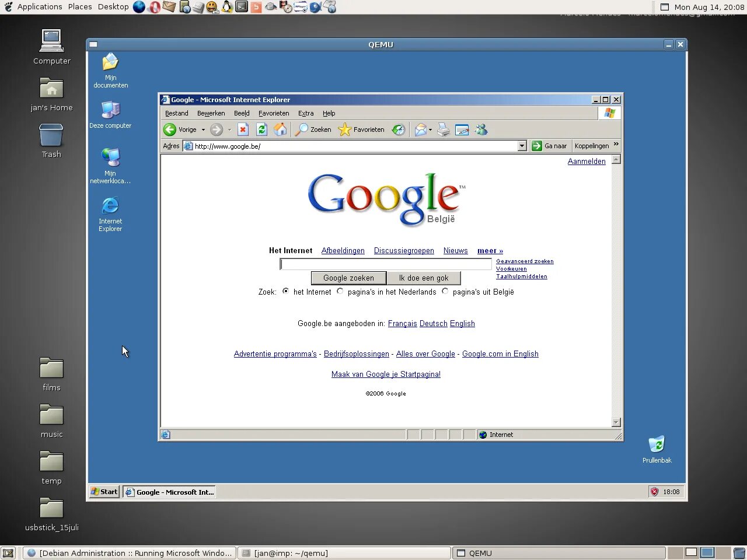The height and width of the screenshot is (560, 747).
Task: Open Deze computer desktop icon
Action: (x=110, y=114)
